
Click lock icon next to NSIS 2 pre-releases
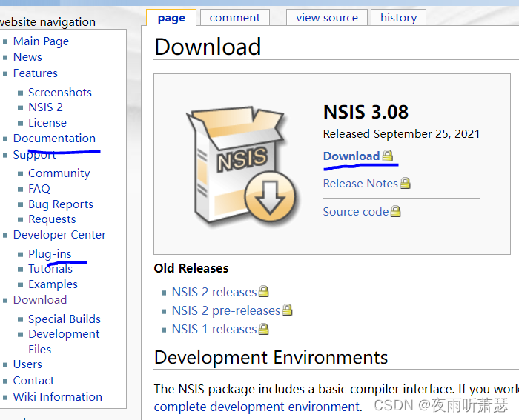(x=288, y=310)
